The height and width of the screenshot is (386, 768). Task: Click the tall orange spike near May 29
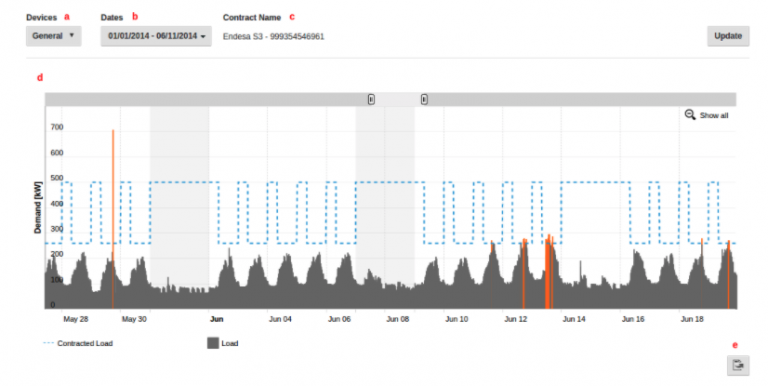[113, 218]
